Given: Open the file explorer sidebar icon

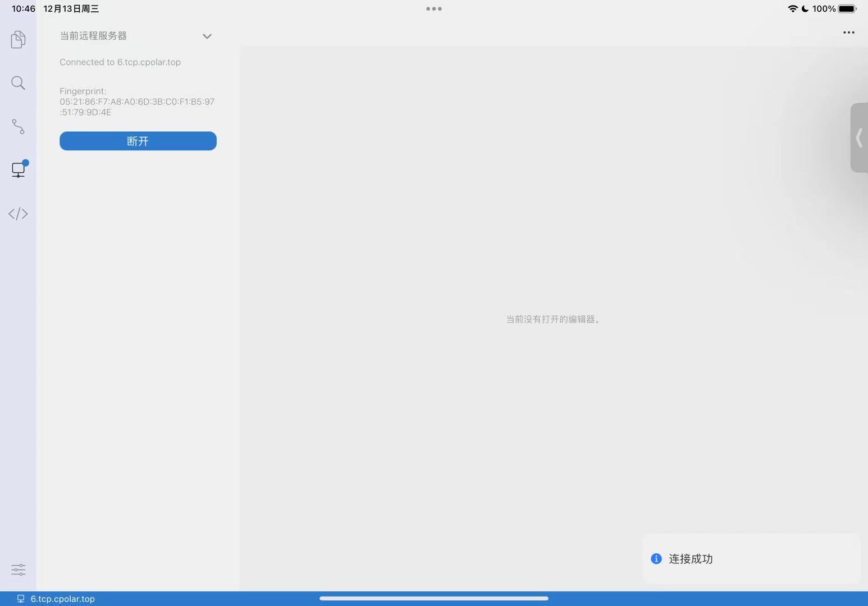Looking at the screenshot, I should 18,39.
